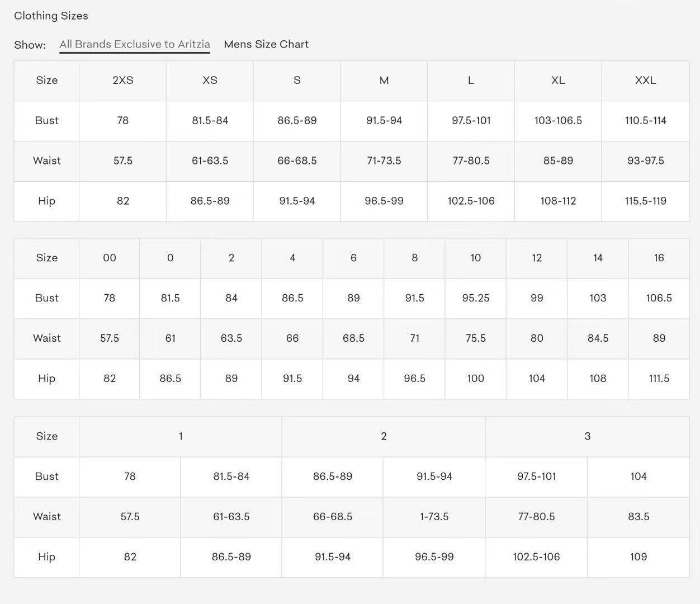Select the waist value 93-97.5
700x604 pixels.
pyautogui.click(x=645, y=161)
